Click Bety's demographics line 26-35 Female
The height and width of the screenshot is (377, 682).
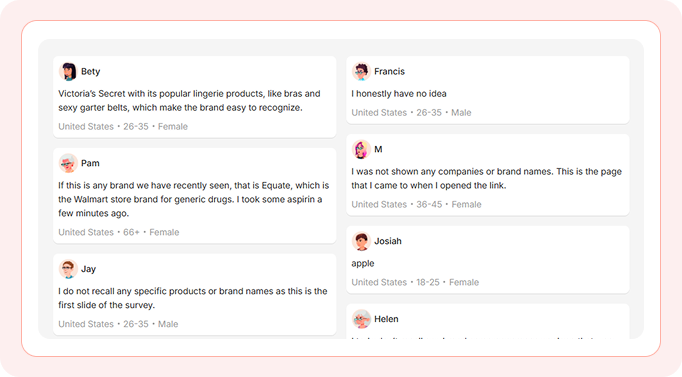tap(123, 127)
